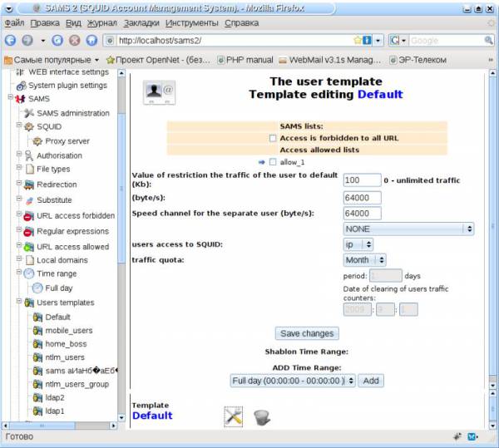The image size is (499, 448).
Task: Select the ldap2 template
Action: [x=55, y=397]
